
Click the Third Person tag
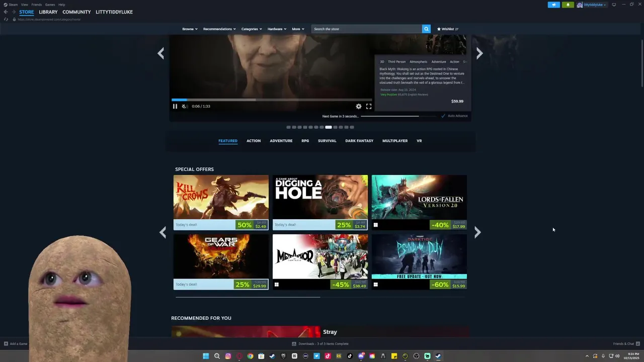[x=396, y=62]
